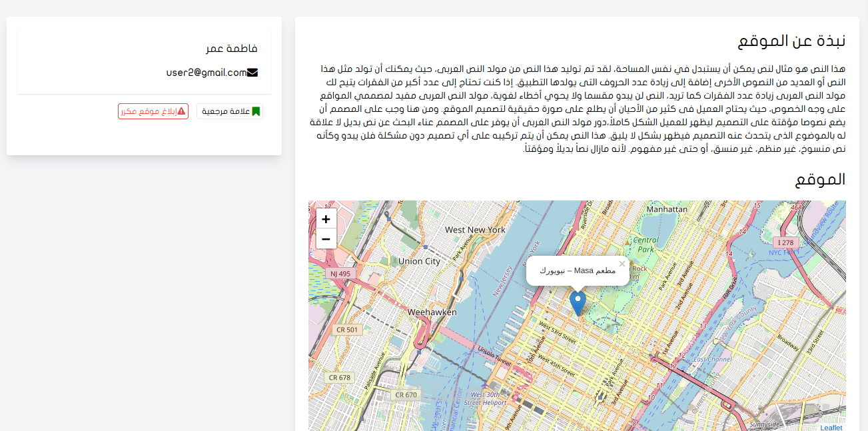Click the CR 678 route shield
Viewport: 868px width, 431px height.
339,378
